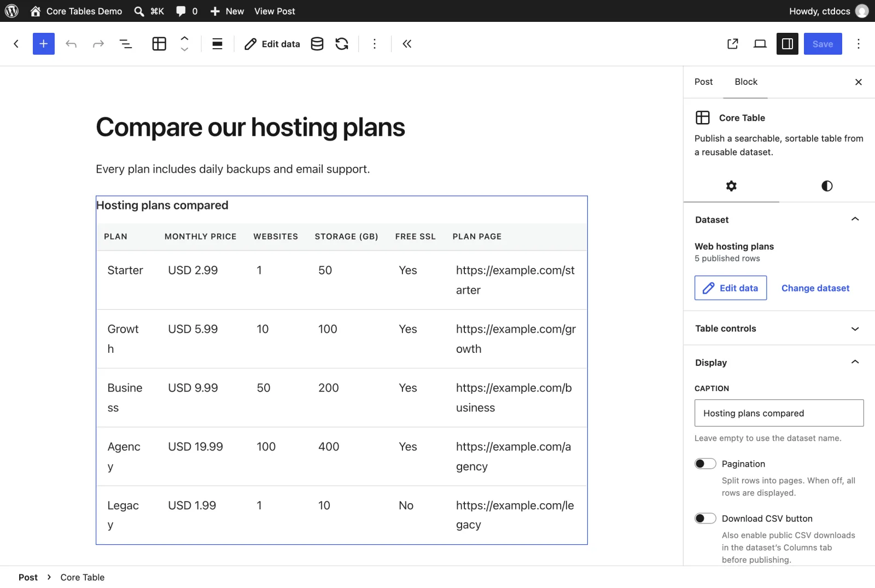Change block alignment in toolbar
Image resolution: width=875 pixels, height=588 pixels.
(217, 44)
